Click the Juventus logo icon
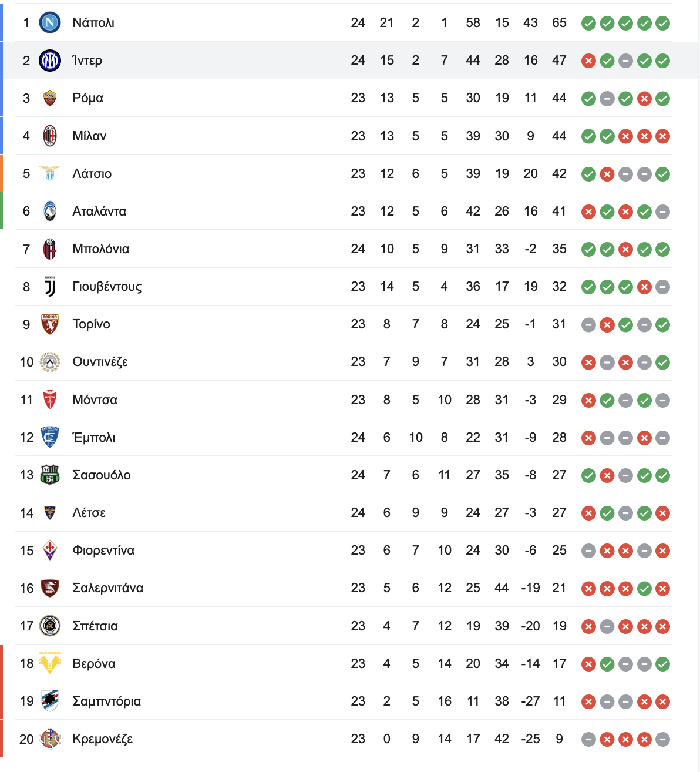700x772 pixels. coord(50,287)
